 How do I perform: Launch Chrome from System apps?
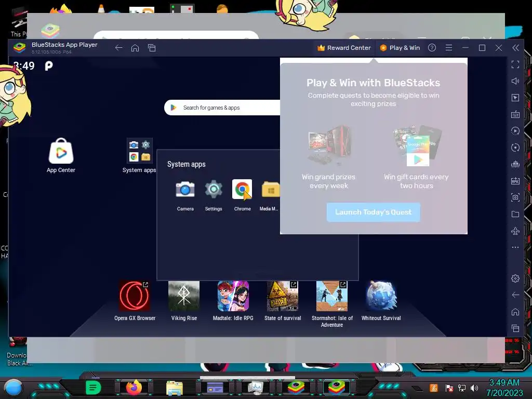click(242, 189)
